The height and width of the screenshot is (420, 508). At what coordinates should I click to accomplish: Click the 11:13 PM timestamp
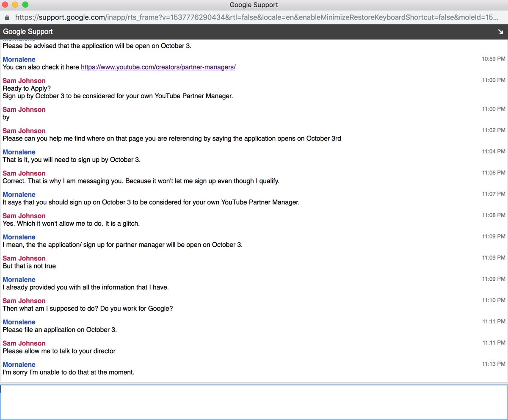click(494, 364)
